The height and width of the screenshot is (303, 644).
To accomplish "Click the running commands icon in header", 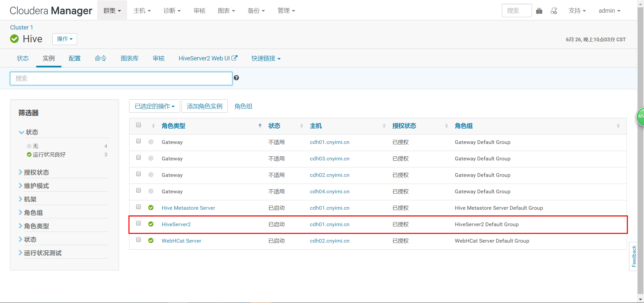I will click(x=554, y=11).
